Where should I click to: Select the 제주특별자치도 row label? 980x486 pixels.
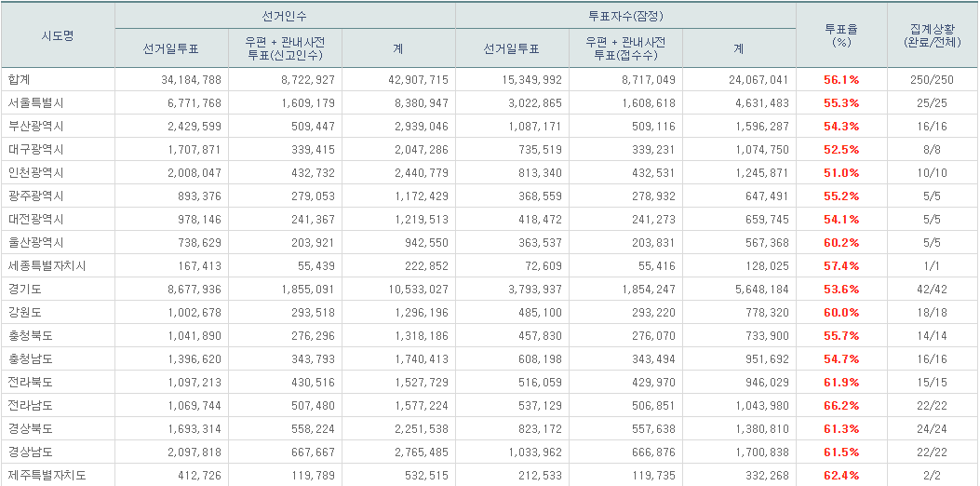pos(45,476)
